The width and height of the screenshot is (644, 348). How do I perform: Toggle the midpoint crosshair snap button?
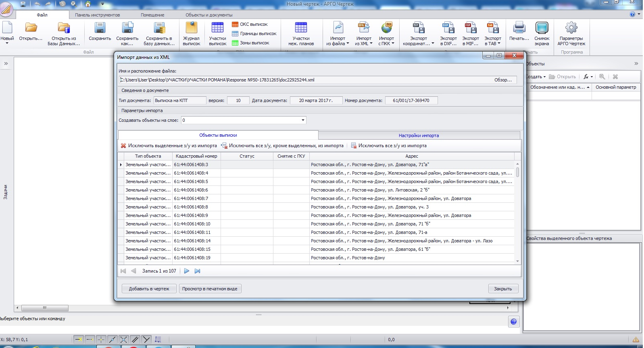pyautogui.click(x=101, y=340)
